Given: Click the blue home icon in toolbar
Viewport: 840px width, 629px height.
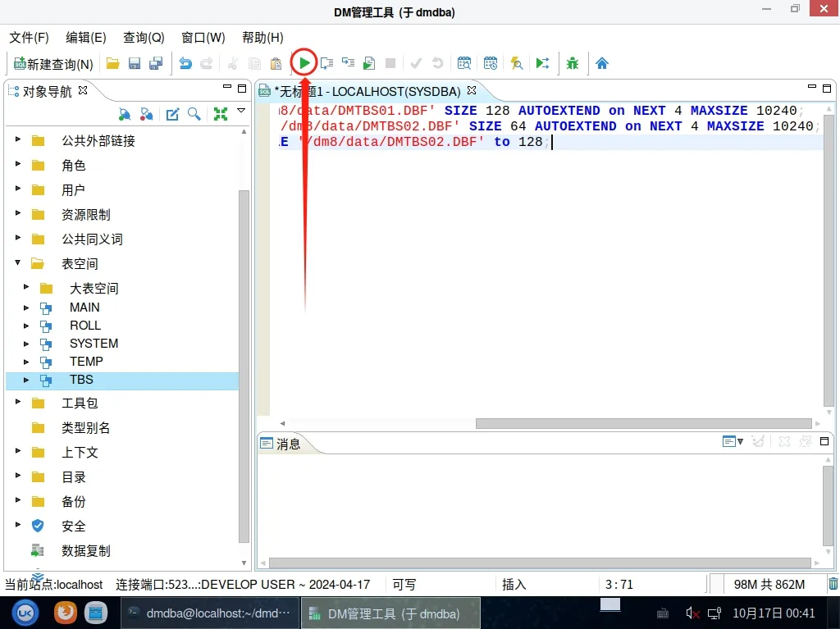Looking at the screenshot, I should (x=602, y=63).
